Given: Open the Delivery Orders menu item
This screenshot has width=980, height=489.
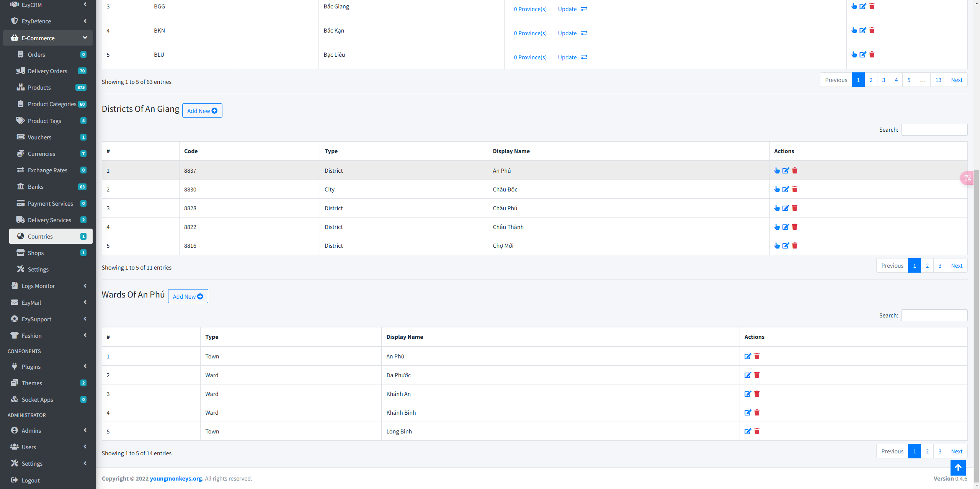Looking at the screenshot, I should coord(47,71).
